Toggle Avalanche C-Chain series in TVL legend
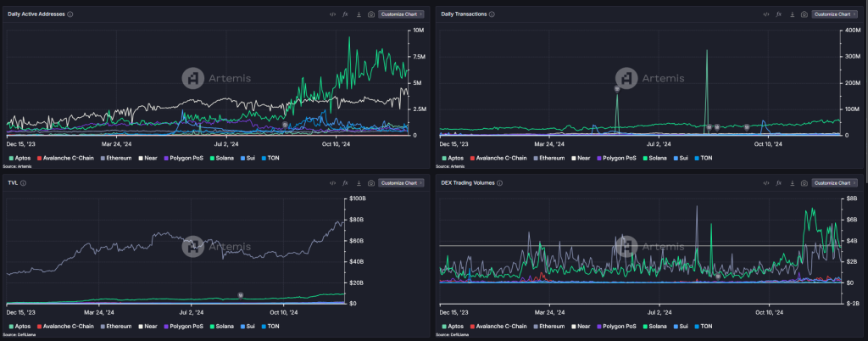Image resolution: width=868 pixels, height=341 pixels. coord(65,327)
